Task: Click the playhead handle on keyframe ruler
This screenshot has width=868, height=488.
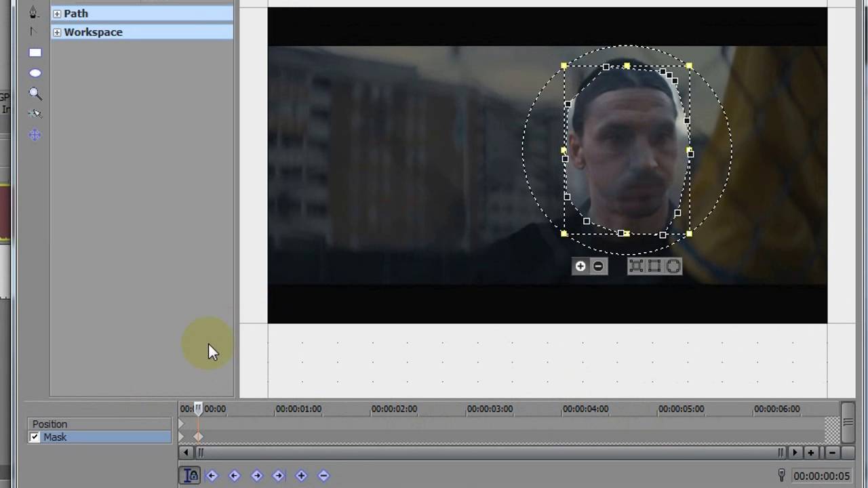Action: tap(198, 409)
